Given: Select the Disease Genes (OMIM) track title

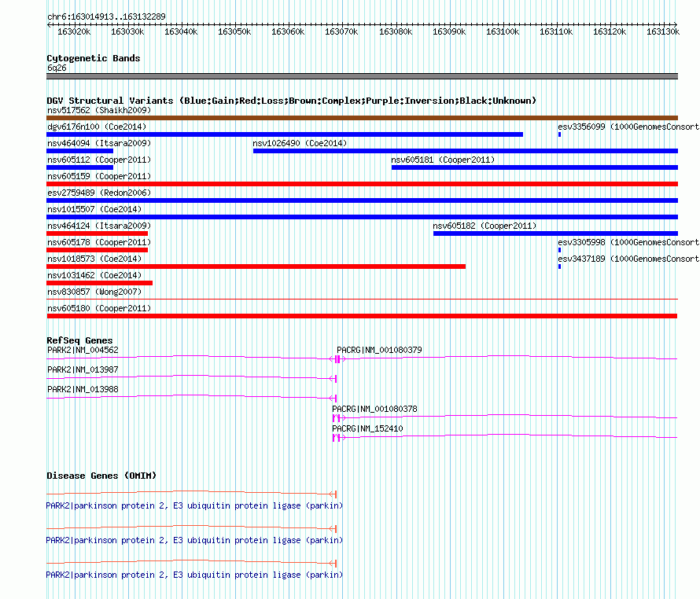Looking at the screenshot, I should pos(101,476).
